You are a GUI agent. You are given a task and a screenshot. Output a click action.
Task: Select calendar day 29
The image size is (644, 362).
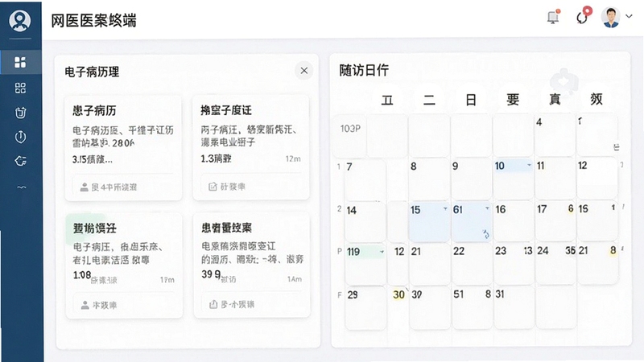coord(365,308)
